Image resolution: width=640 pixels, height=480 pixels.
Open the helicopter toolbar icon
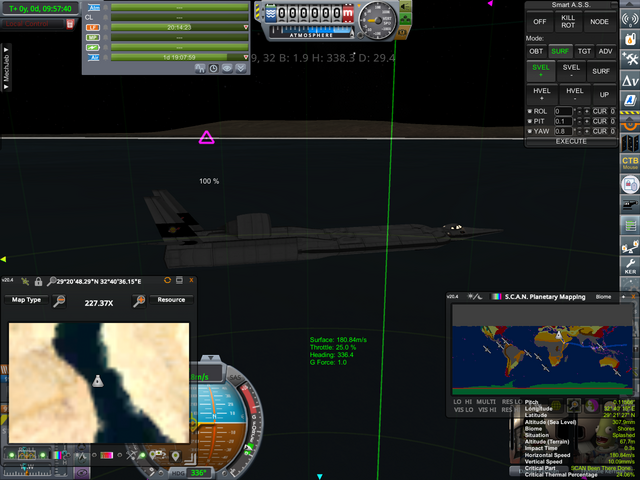pos(630,204)
